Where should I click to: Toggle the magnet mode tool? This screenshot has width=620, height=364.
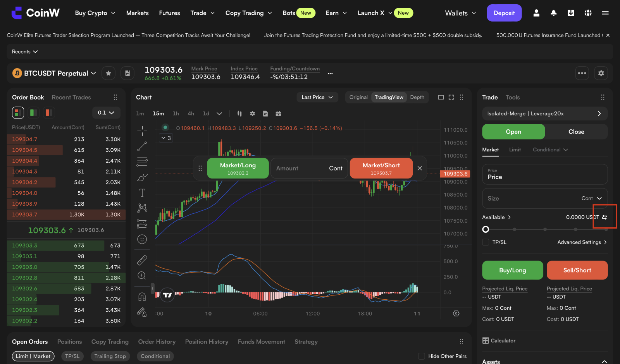coord(142,297)
